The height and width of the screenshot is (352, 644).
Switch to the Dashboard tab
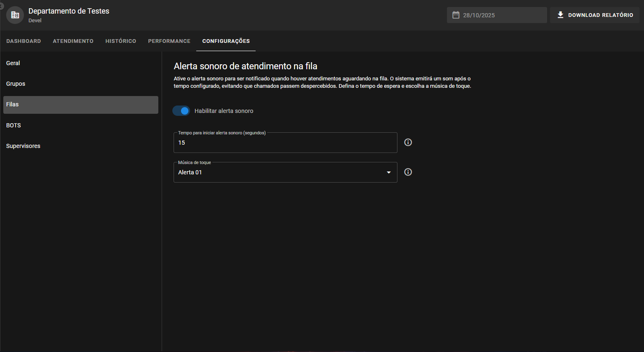(24, 41)
